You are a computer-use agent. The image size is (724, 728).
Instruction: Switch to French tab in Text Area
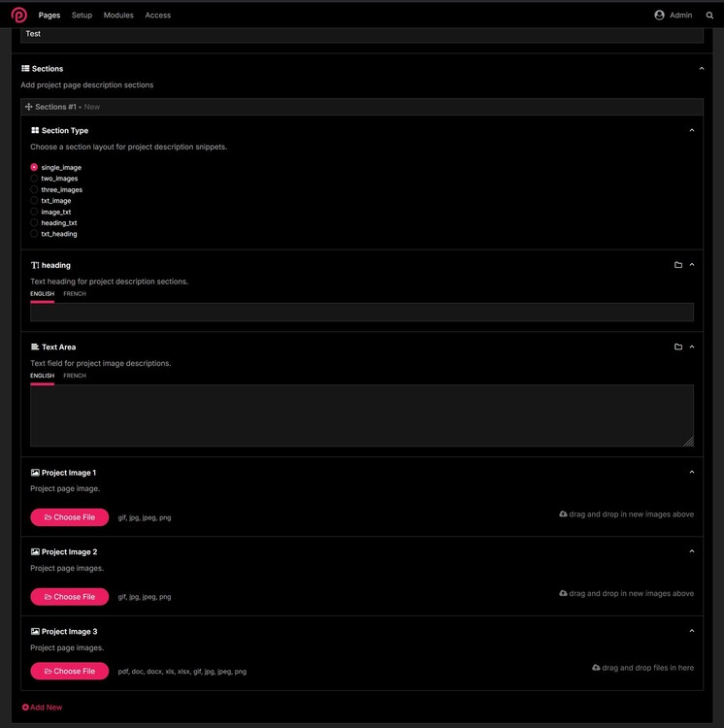coord(75,376)
